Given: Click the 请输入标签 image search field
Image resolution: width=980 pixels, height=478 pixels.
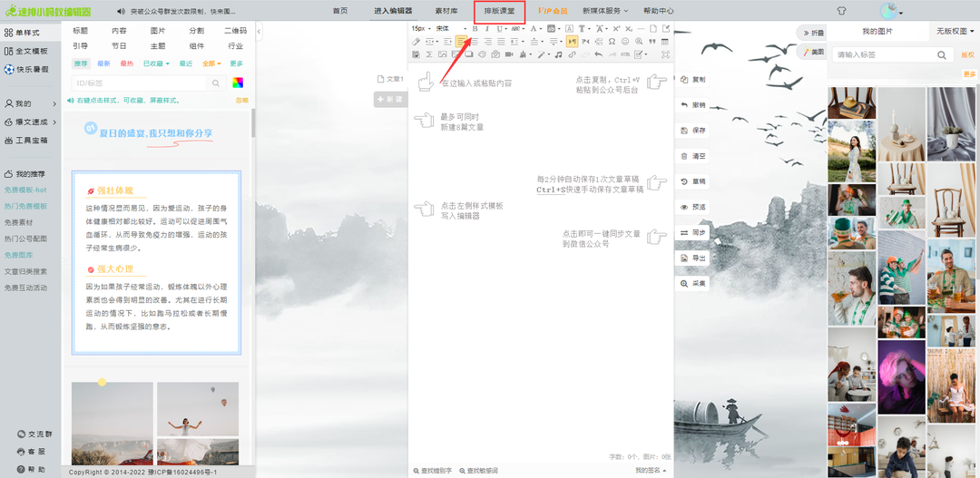Looking at the screenshot, I should tap(883, 55).
